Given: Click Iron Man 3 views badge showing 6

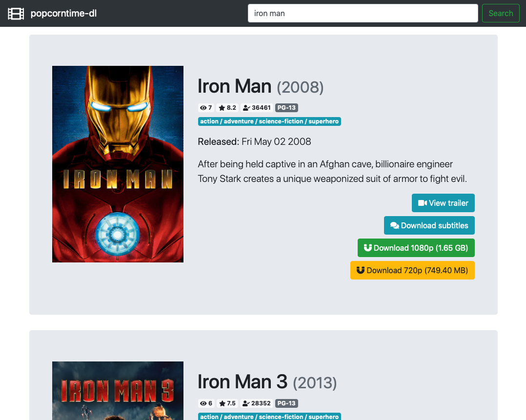Looking at the screenshot, I should [206, 403].
